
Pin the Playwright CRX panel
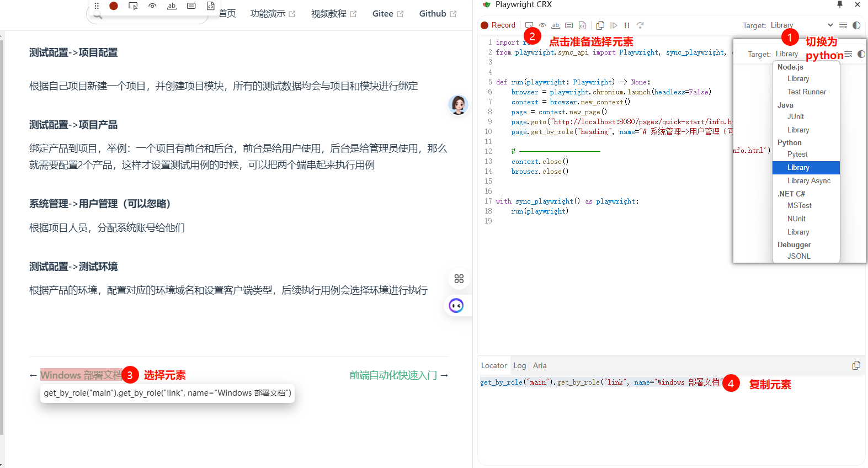[840, 4]
